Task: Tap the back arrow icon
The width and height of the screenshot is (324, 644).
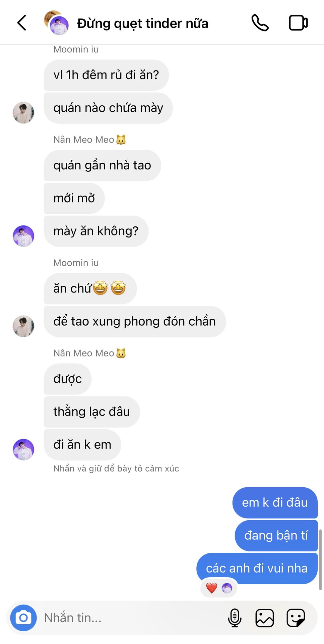Action: tap(22, 23)
